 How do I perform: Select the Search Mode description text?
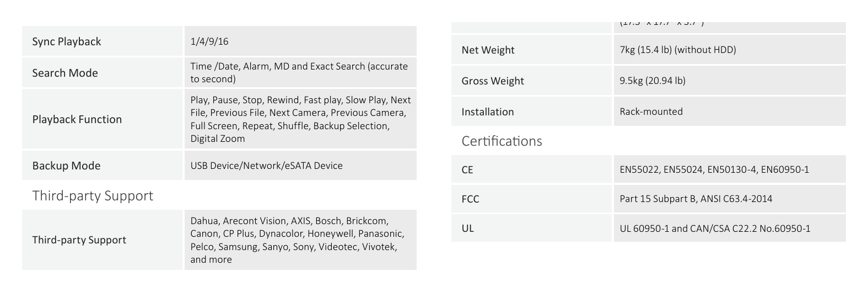pos(299,72)
